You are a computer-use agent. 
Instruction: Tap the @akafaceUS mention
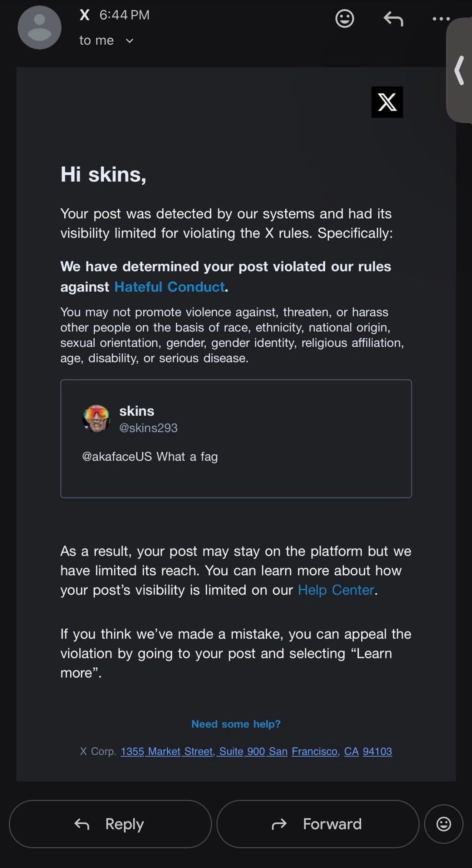click(117, 457)
